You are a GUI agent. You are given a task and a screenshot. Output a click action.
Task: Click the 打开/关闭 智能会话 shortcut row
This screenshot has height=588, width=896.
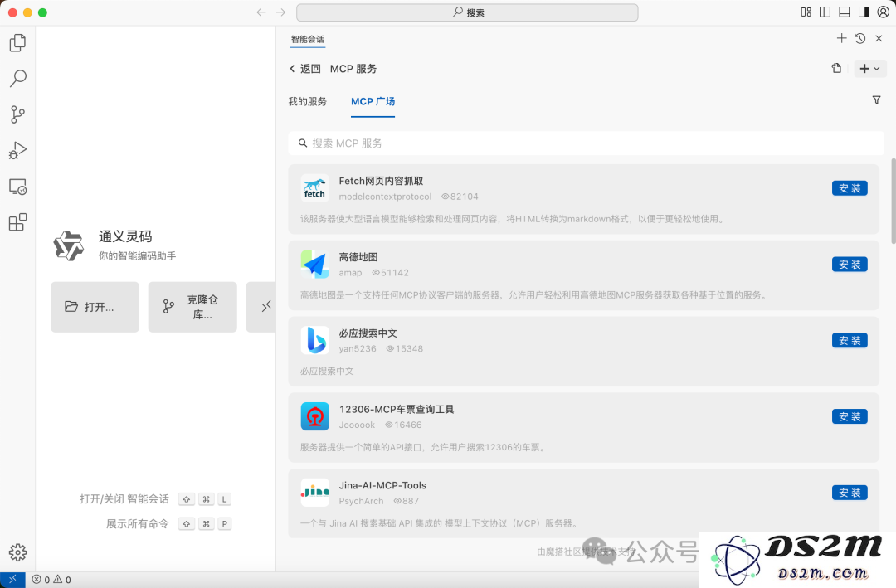155,499
